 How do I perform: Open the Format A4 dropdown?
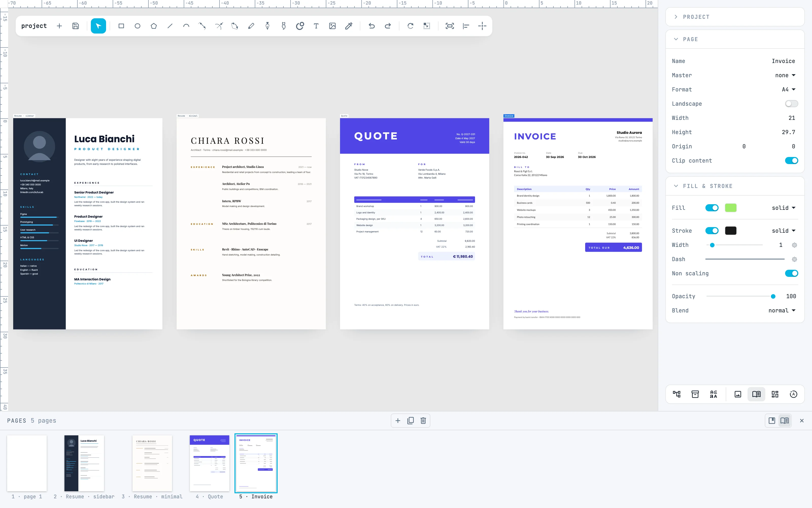click(x=788, y=90)
